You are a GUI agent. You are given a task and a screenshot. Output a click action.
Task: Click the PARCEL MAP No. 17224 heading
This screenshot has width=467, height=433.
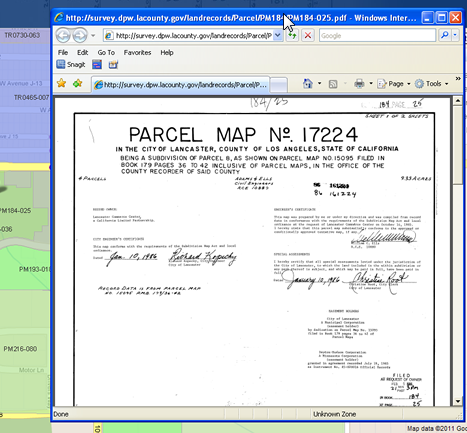coord(243,135)
